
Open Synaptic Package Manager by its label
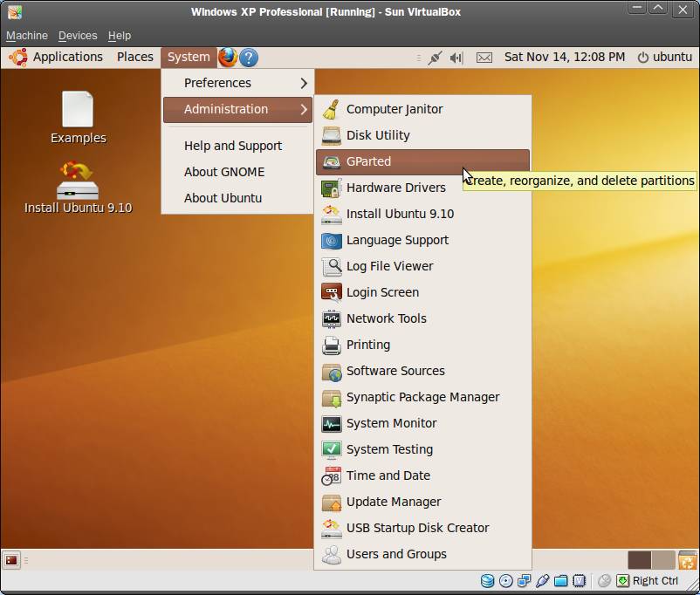(422, 397)
